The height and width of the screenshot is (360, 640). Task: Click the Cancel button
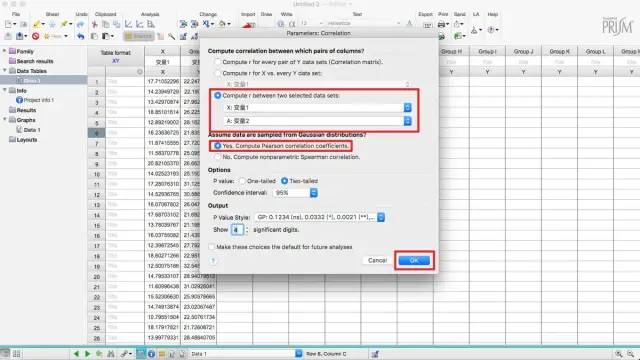377,260
